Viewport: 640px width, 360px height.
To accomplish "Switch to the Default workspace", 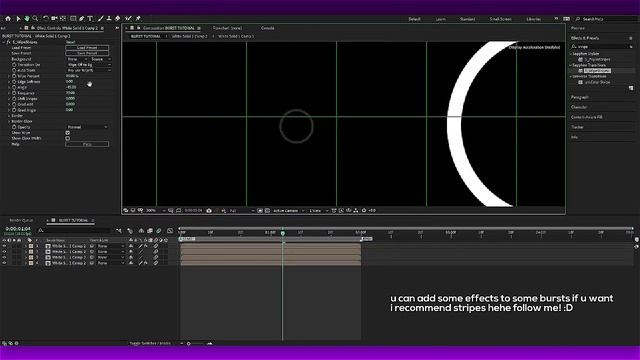I will point(414,19).
